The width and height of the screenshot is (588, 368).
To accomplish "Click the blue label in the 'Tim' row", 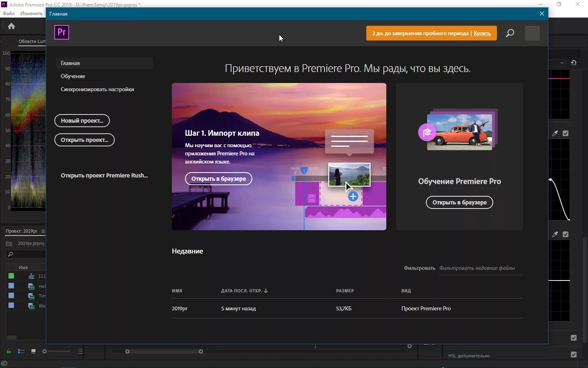I will [11, 296].
